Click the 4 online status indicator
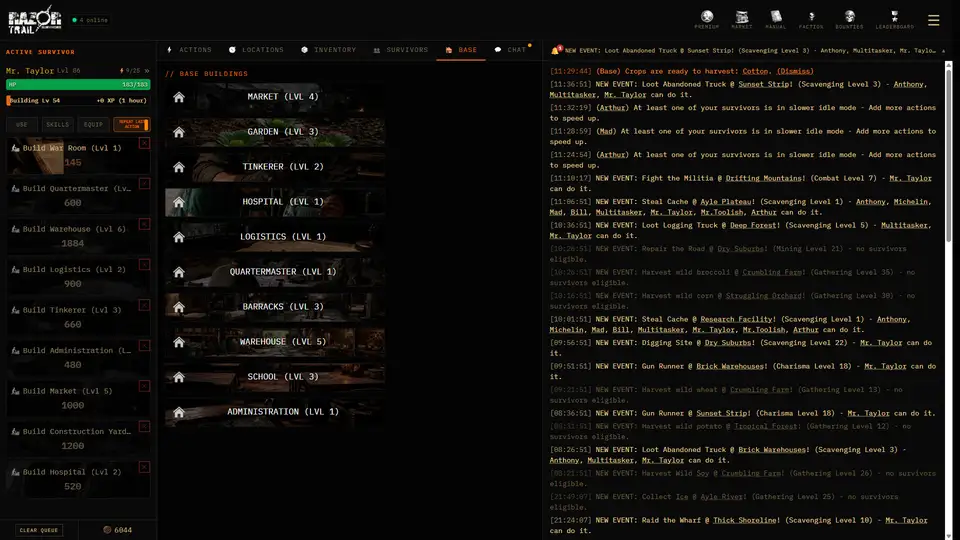The image size is (960, 540). click(x=90, y=20)
